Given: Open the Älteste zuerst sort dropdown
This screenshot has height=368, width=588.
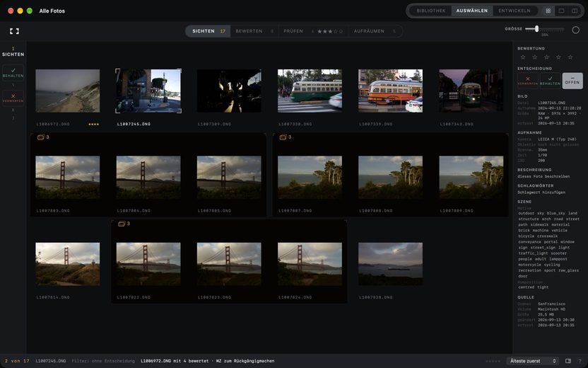Looking at the screenshot, I should tap(532, 361).
